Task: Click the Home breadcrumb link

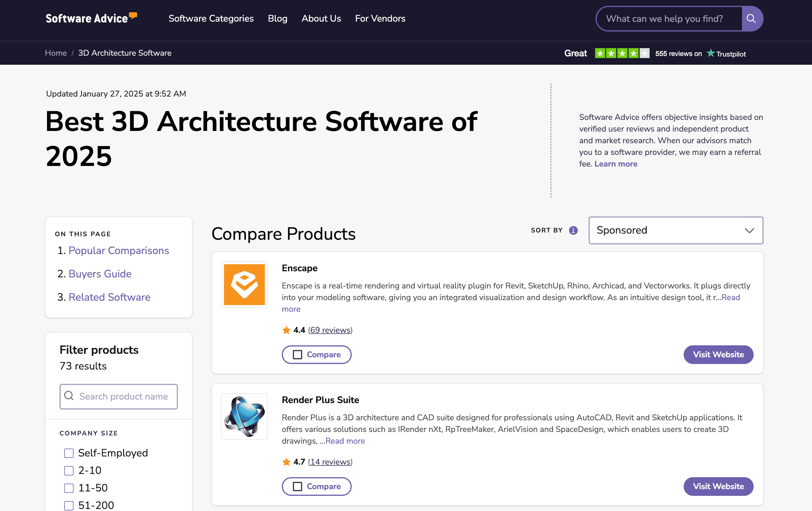Action: point(56,53)
